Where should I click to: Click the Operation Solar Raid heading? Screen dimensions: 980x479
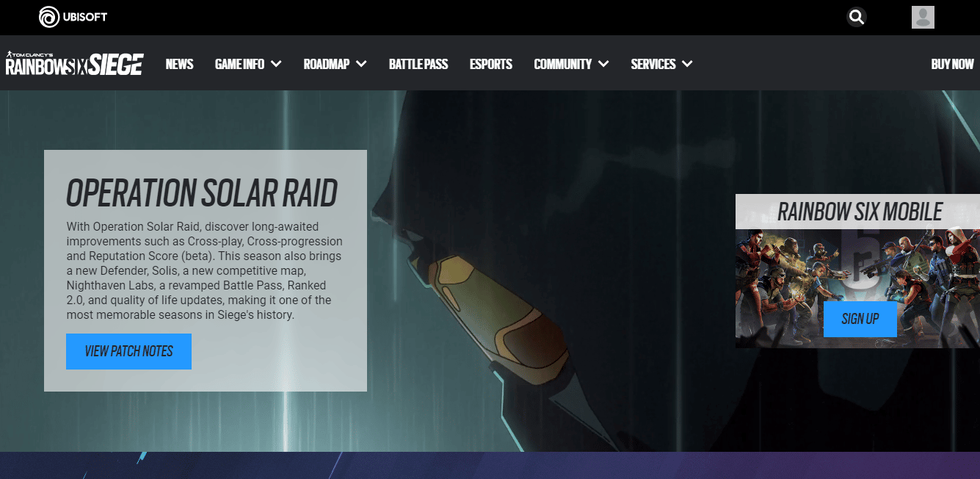202,192
